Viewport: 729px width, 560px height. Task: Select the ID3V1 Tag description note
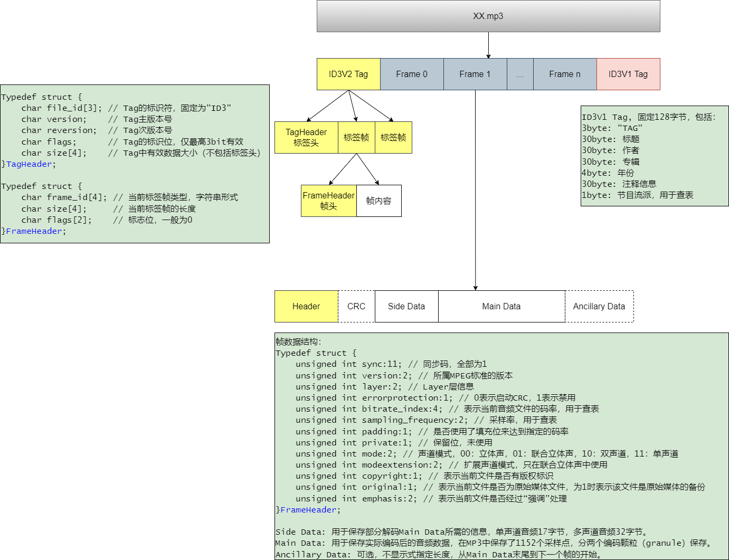tap(655, 156)
